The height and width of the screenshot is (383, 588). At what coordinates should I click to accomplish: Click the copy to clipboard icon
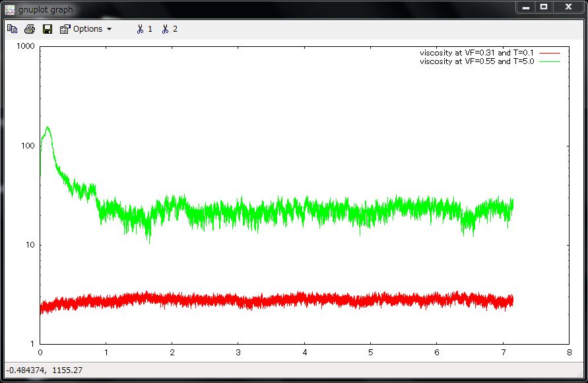coord(13,29)
